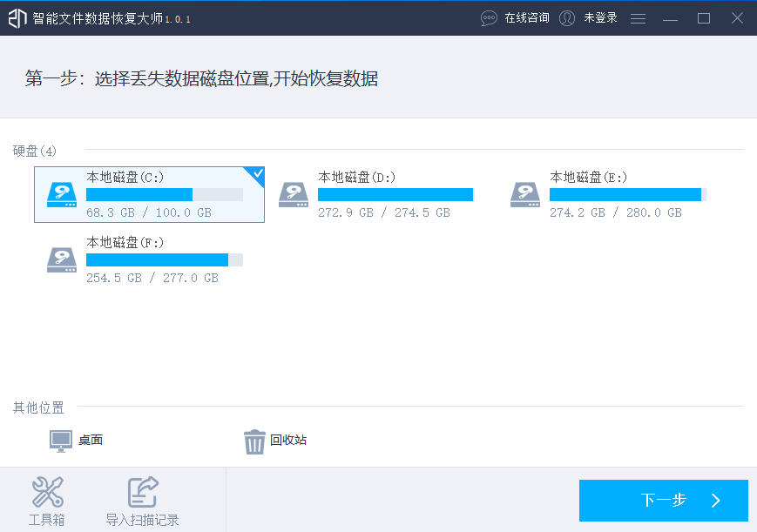757x532 pixels.
Task: Open the toolbox wrench icon
Action: coord(47,492)
